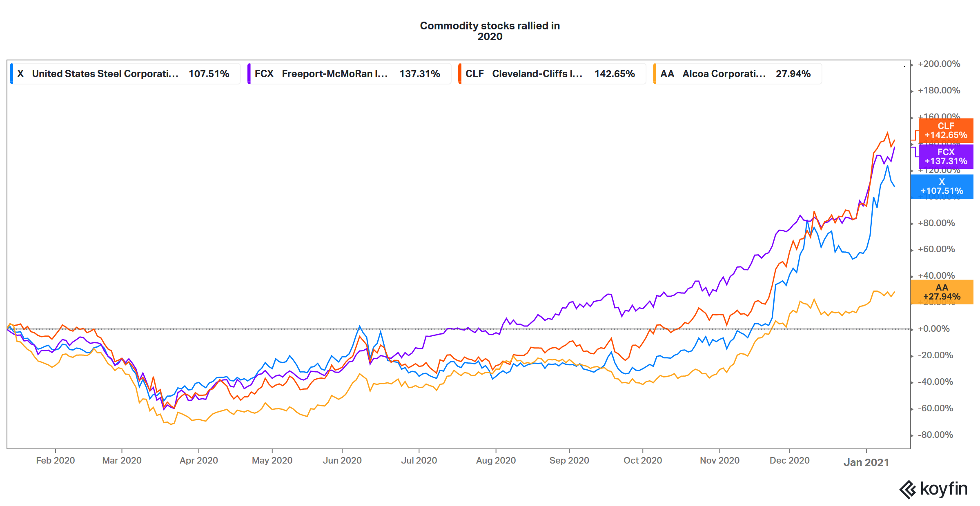Viewport: 980px width, 506px height.
Task: Select the CLF Cleveland-Cliffs legend chip
Action: [x=552, y=74]
